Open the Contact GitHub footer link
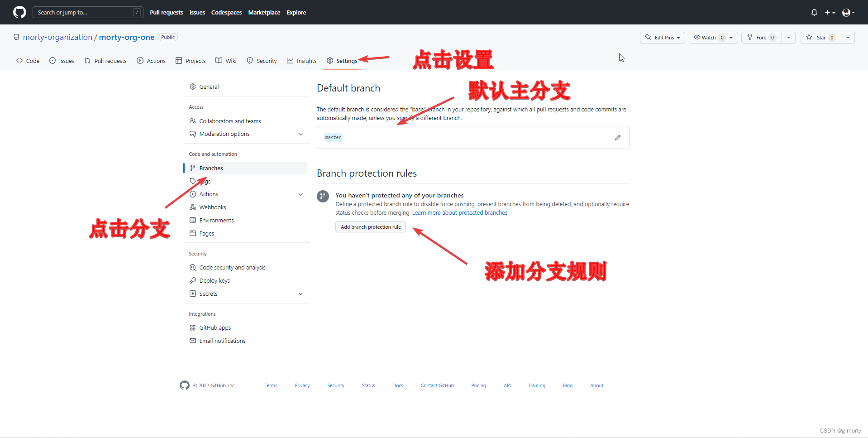The height and width of the screenshot is (438, 868). [437, 385]
